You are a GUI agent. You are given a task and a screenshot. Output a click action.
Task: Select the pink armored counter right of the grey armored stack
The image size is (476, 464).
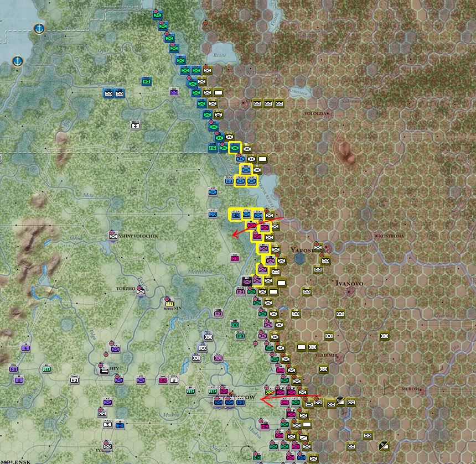coord(218,358)
